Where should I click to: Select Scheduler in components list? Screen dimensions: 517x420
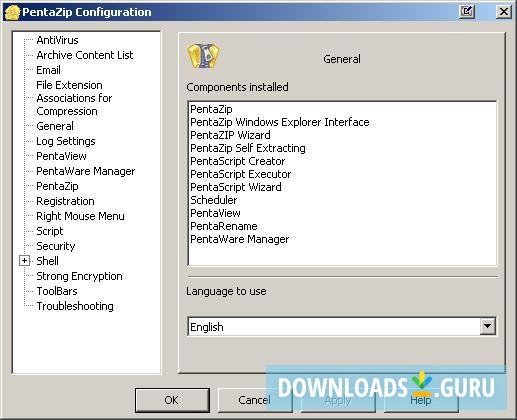coord(214,200)
